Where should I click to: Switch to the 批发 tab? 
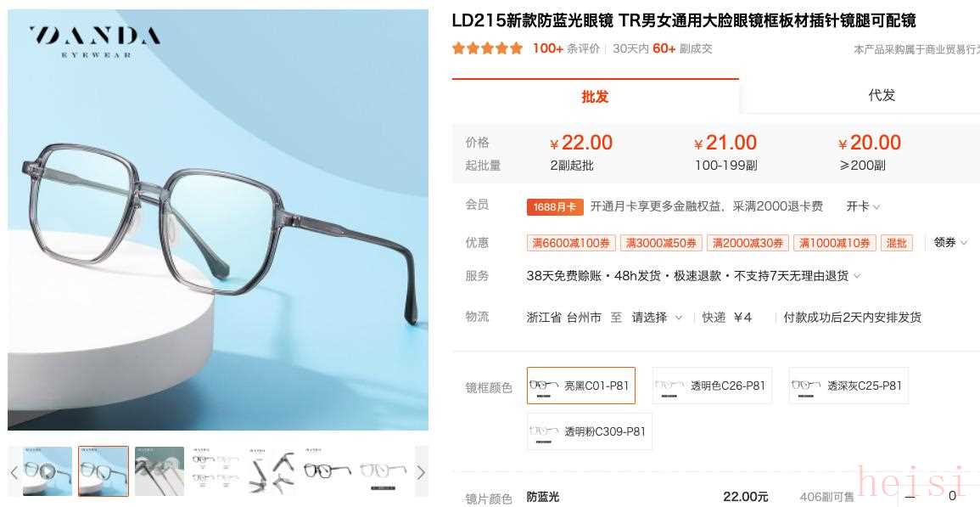pyautogui.click(x=595, y=97)
